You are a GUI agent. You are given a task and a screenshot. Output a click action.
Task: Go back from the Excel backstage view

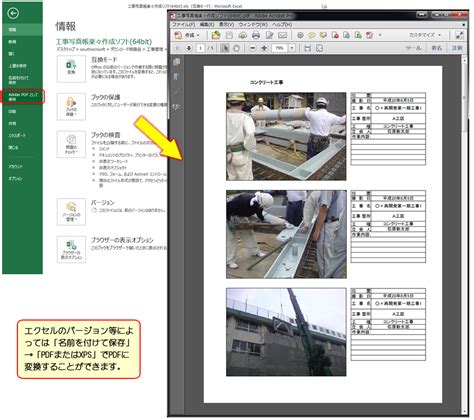13,13
